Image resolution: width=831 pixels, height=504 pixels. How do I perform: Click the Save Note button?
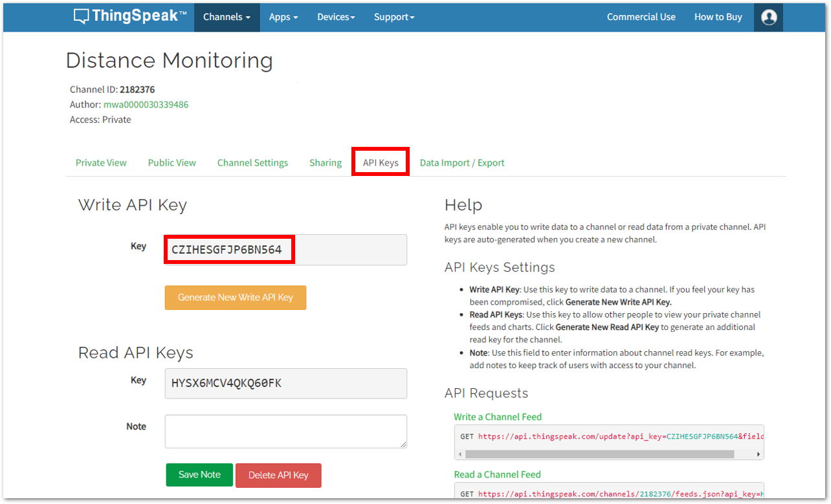pos(199,474)
